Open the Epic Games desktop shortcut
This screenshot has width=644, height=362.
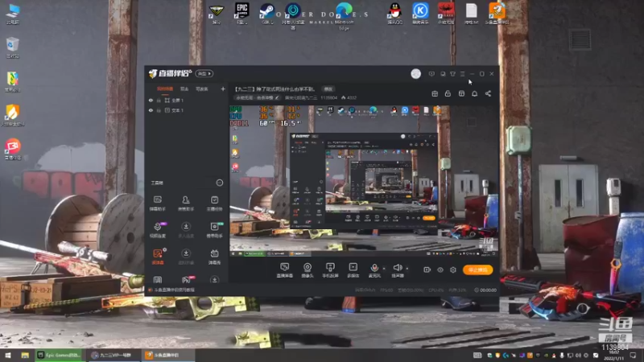click(x=242, y=14)
